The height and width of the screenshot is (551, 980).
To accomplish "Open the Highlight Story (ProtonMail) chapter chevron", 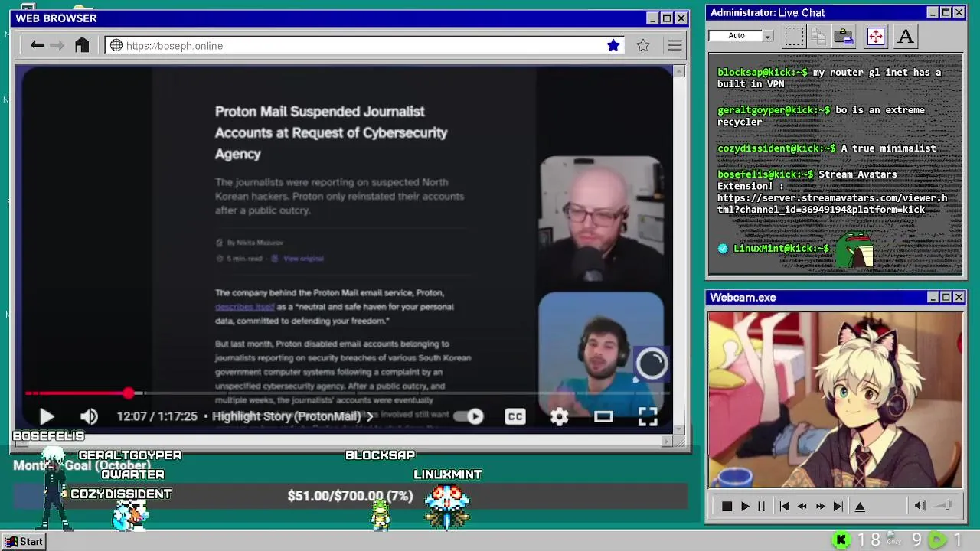I will coord(370,416).
